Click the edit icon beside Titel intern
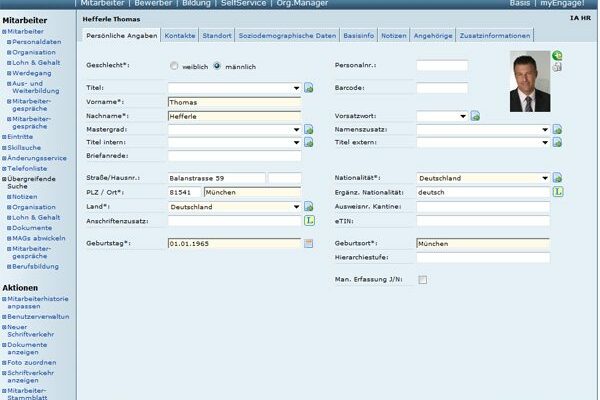Viewport: 600px width, 400px height. coord(309,142)
